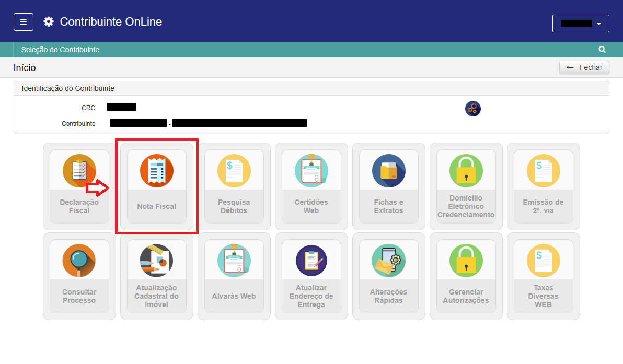Click the round gears icon beside CRC
Screen dimensions: 623x364
click(x=472, y=109)
